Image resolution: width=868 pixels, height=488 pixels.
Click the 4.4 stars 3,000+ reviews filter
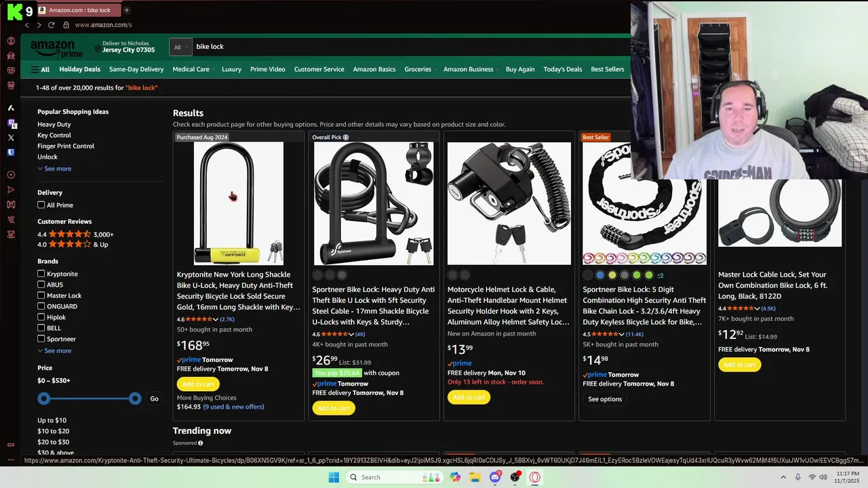[x=75, y=235]
